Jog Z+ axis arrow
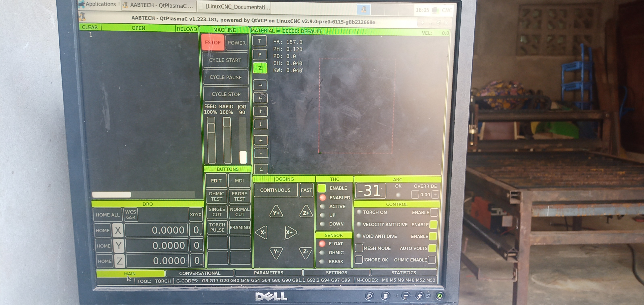This screenshot has width=644, height=305. tap(306, 212)
